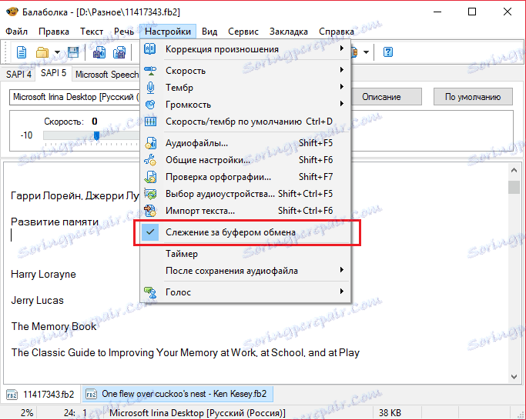Switch to the SAPI 5 tab
This screenshot has height=420, width=526.
(x=53, y=73)
